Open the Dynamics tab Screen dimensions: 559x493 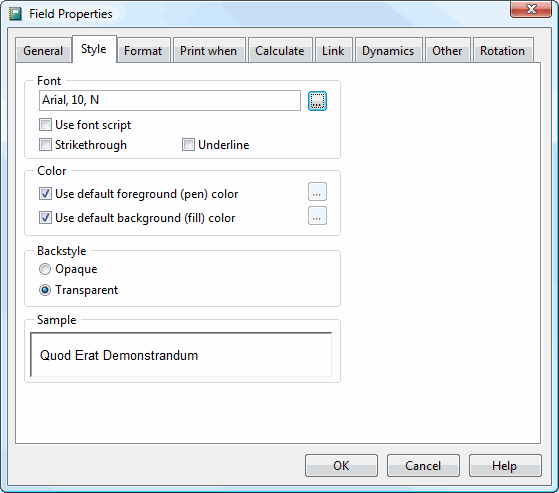388,51
